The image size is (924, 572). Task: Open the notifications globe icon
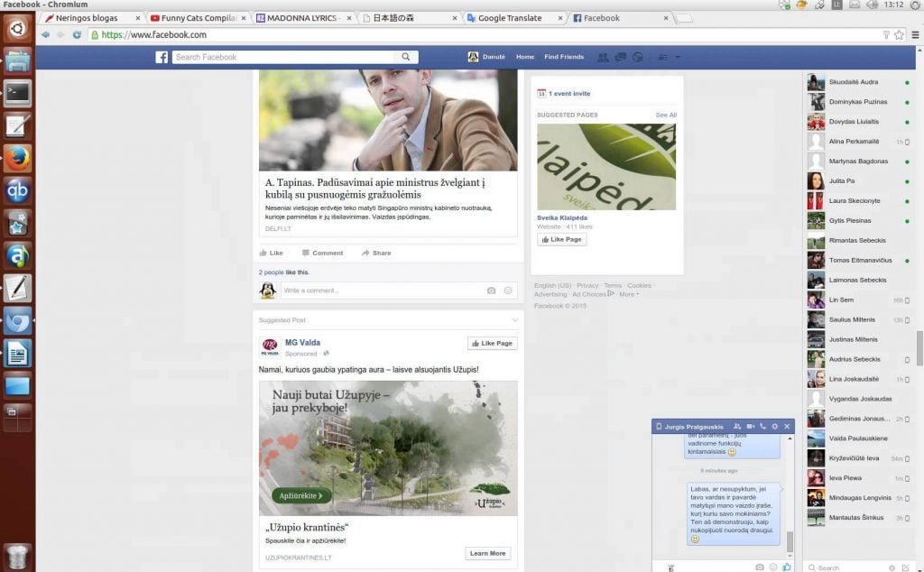638,57
